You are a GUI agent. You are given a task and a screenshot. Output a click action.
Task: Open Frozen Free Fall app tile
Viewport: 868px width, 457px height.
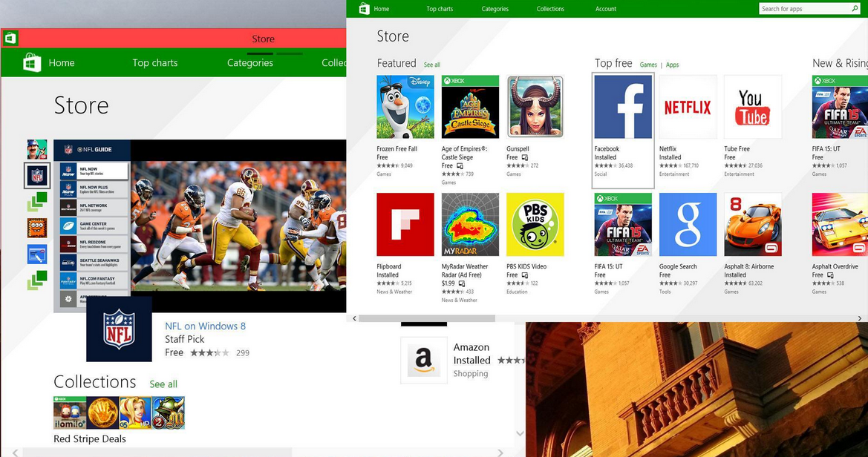405,107
